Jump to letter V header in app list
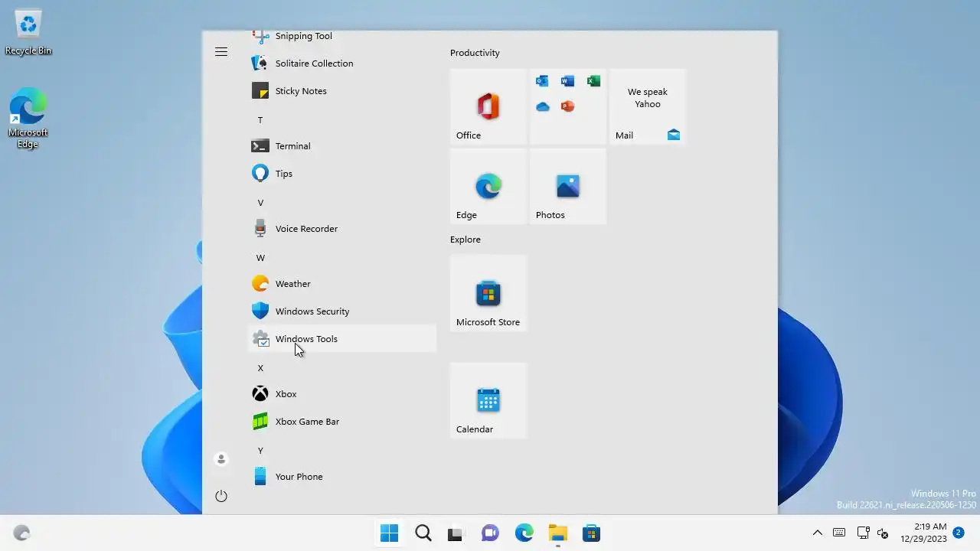980x551 pixels. [x=260, y=203]
